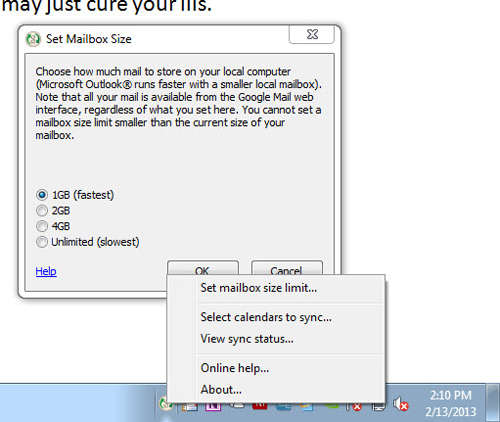Click the muted volume speaker tray icon

(400, 404)
